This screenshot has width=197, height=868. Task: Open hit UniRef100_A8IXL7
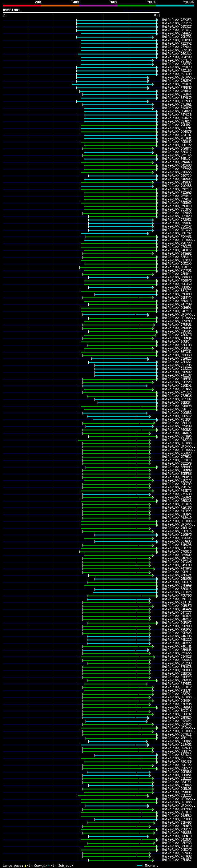coord(177,30)
